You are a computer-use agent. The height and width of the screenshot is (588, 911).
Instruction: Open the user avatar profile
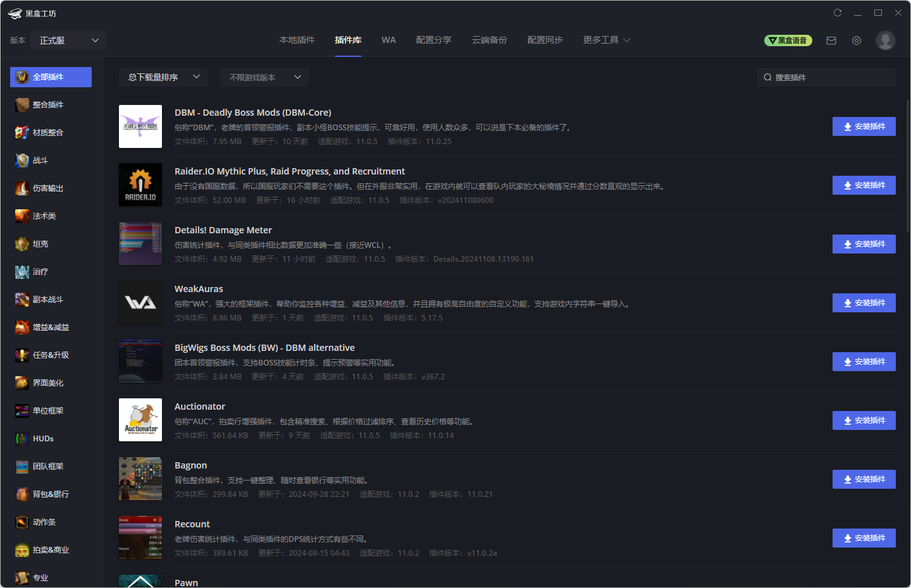pyautogui.click(x=886, y=40)
